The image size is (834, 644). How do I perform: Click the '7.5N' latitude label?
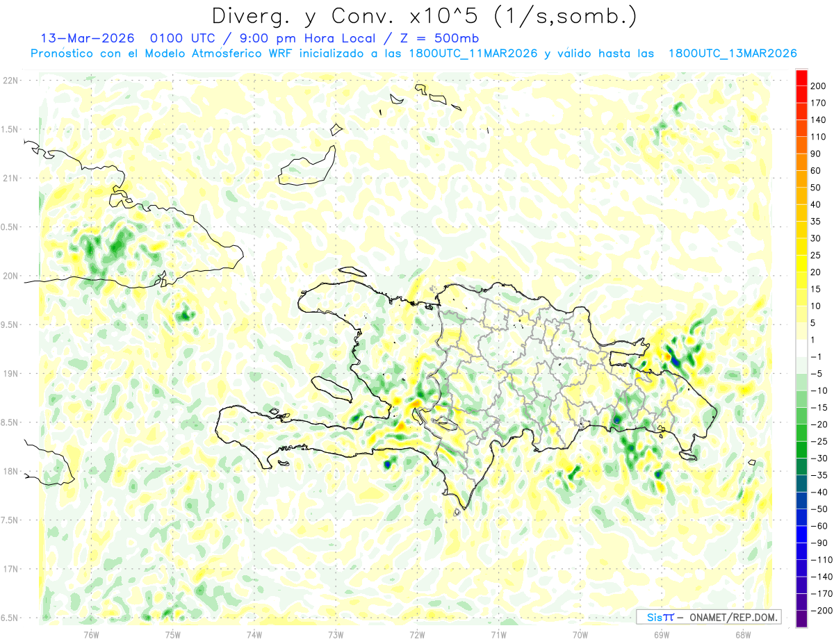10,520
